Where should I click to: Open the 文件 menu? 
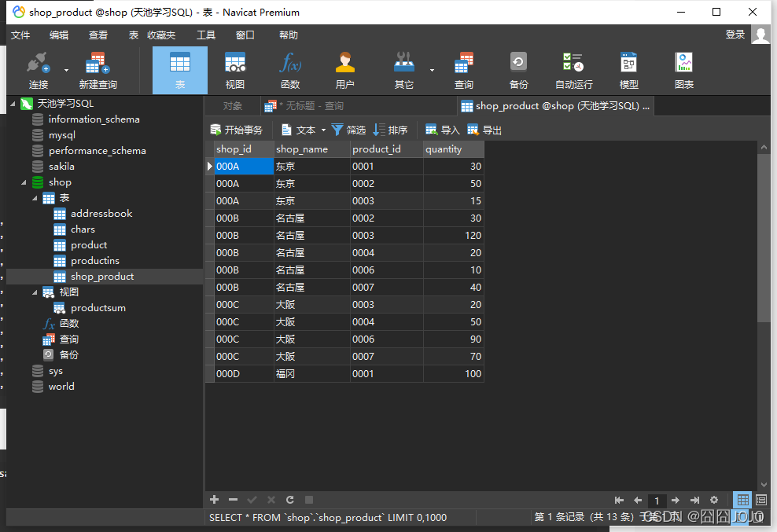point(20,35)
